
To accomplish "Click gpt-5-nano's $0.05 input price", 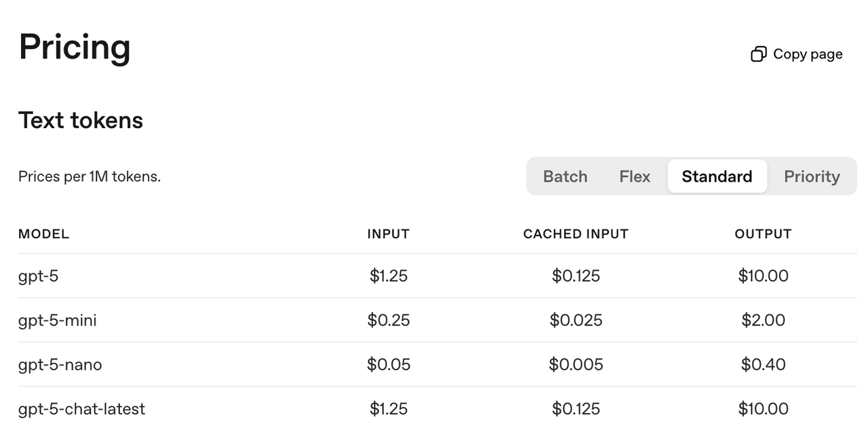I will pos(389,365).
